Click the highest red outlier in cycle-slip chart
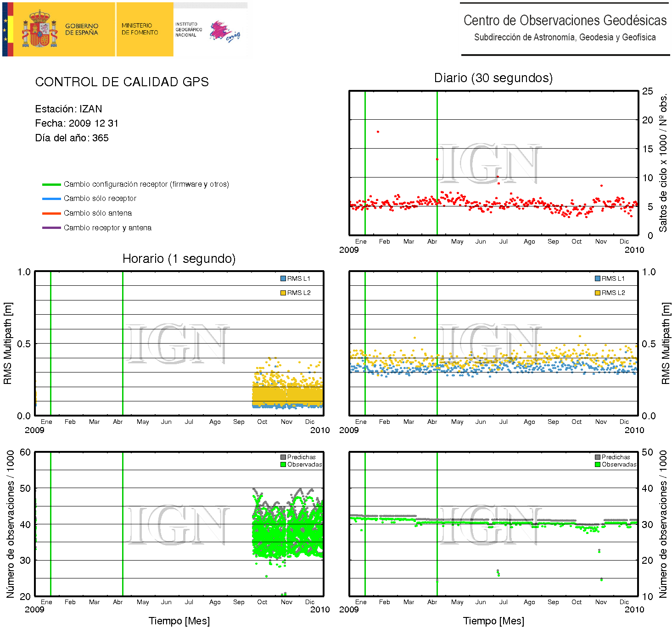The width and height of the screenshot is (672, 628). pyautogui.click(x=378, y=132)
